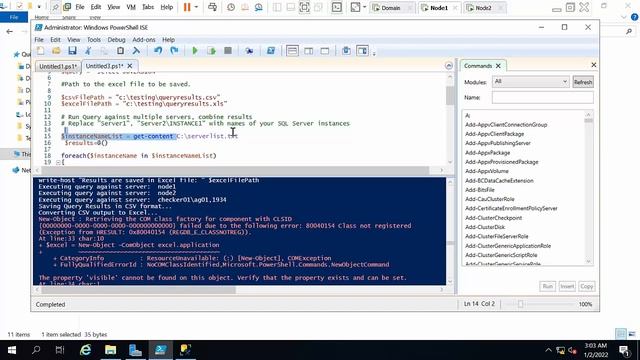Image resolution: width=640 pixels, height=360 pixels.
Task: Show command window toolbar icon
Action: pos(346,51)
